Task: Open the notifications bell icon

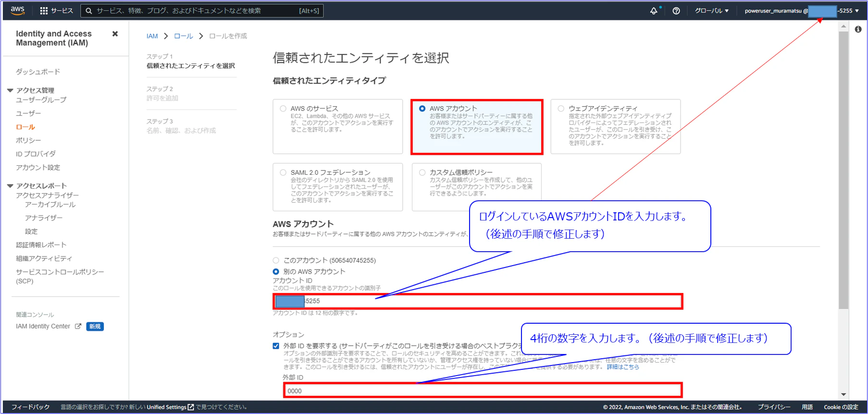Action: [x=654, y=11]
